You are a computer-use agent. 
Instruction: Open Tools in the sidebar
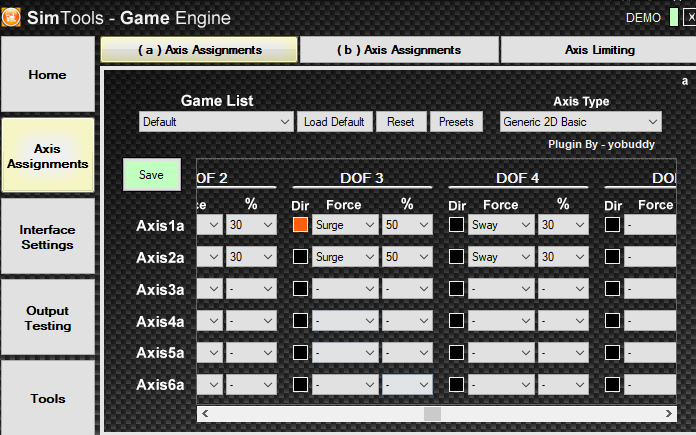47,398
